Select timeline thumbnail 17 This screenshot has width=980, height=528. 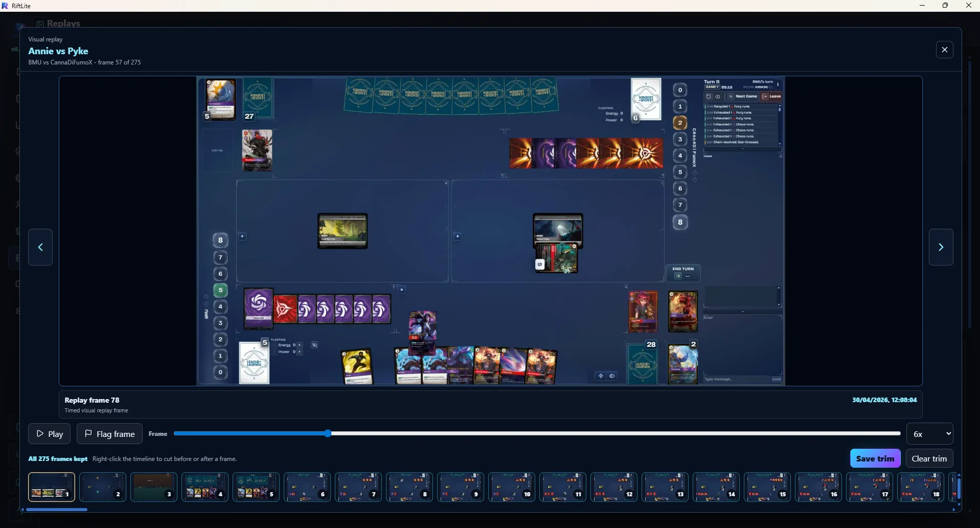click(870, 487)
